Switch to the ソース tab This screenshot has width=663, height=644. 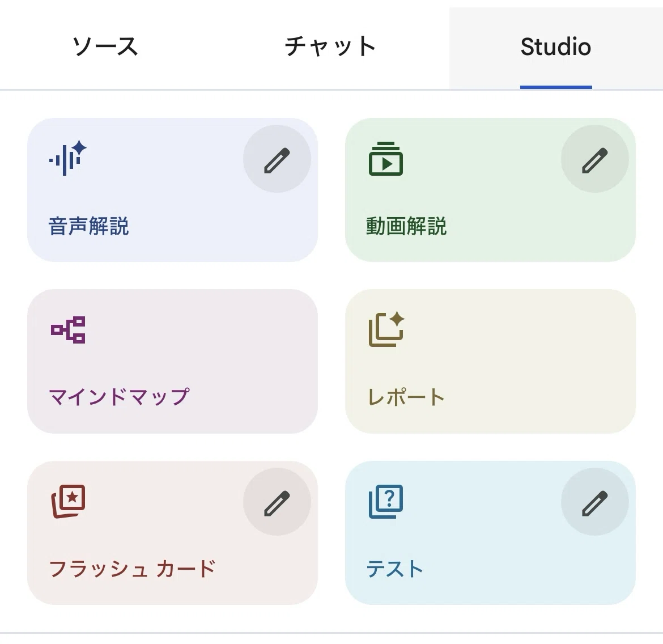point(105,46)
